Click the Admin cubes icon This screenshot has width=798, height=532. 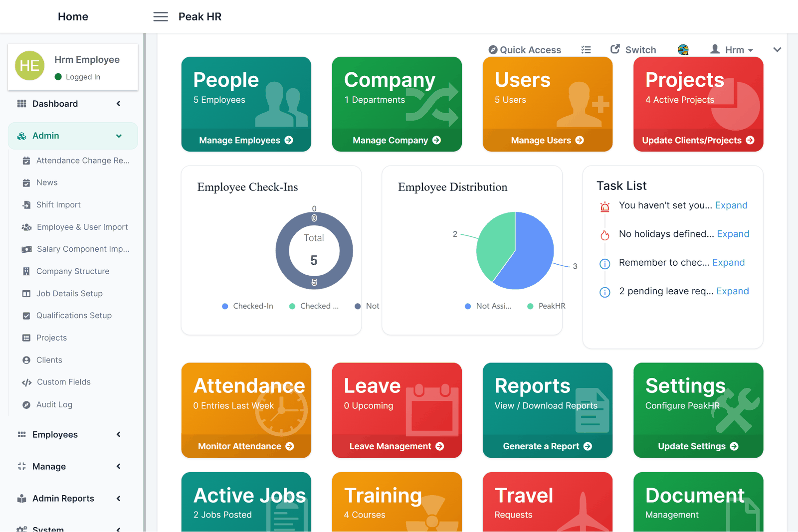21,136
